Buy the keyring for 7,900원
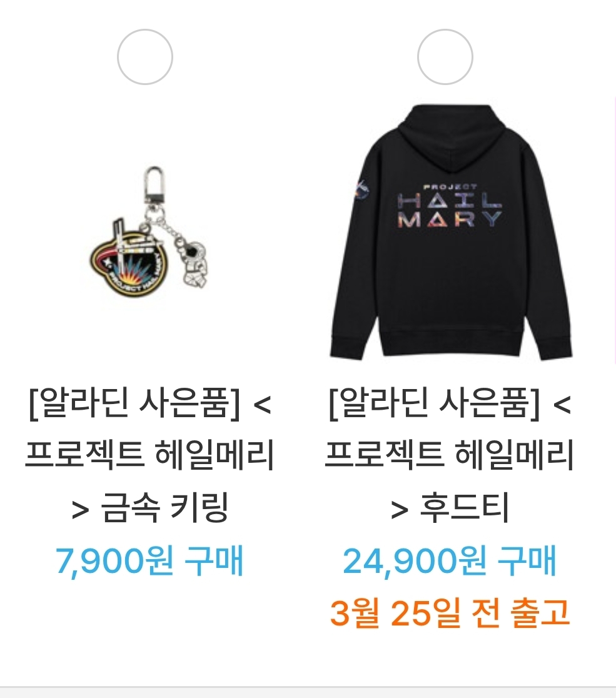The image size is (616, 698). [x=149, y=561]
